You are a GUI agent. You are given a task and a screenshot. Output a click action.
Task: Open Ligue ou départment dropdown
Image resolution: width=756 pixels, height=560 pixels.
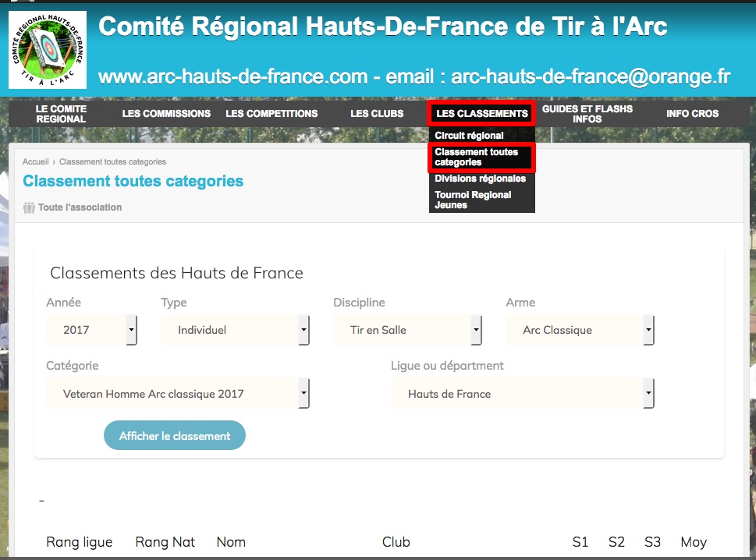coord(522,394)
